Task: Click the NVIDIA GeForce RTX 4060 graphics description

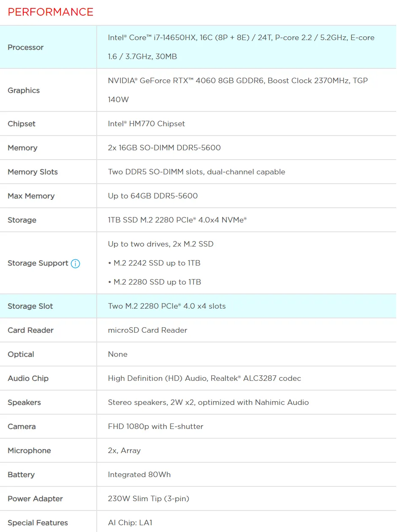Action: click(x=238, y=90)
